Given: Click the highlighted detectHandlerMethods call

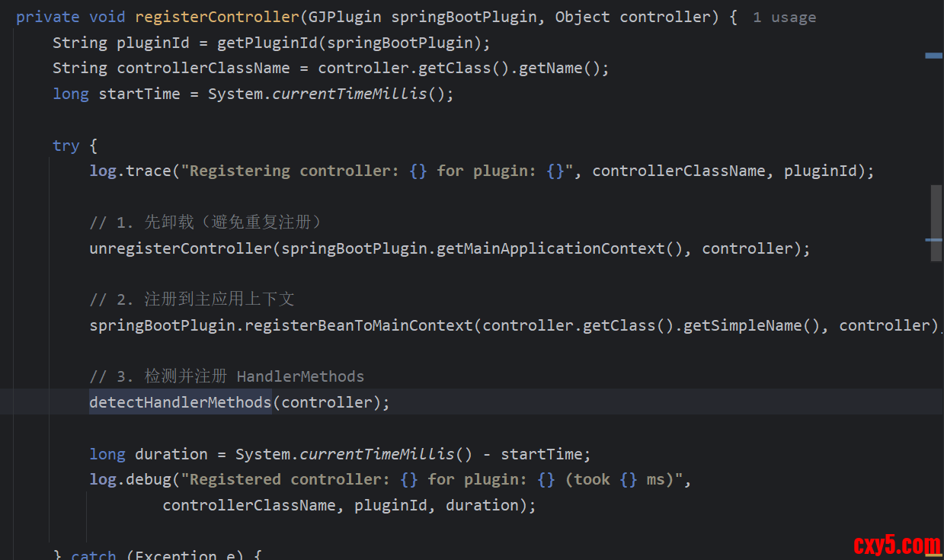Looking at the screenshot, I should click(180, 402).
